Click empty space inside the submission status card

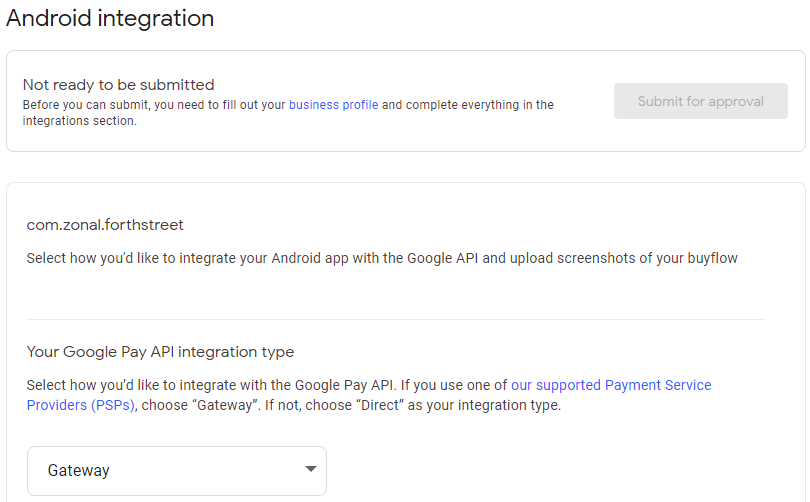[x=584, y=135]
